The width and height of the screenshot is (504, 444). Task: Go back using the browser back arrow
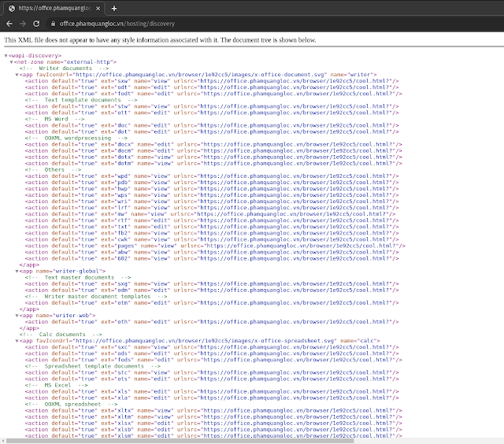pyautogui.click(x=9, y=24)
